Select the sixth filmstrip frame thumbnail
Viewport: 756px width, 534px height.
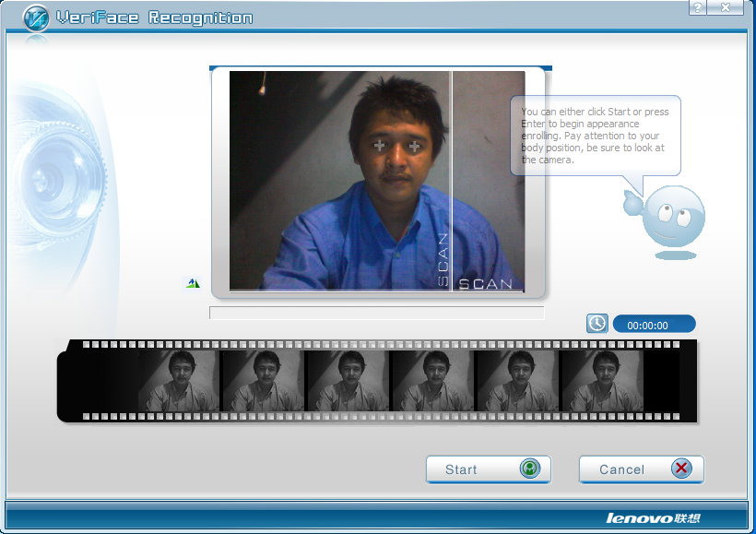pos(603,381)
